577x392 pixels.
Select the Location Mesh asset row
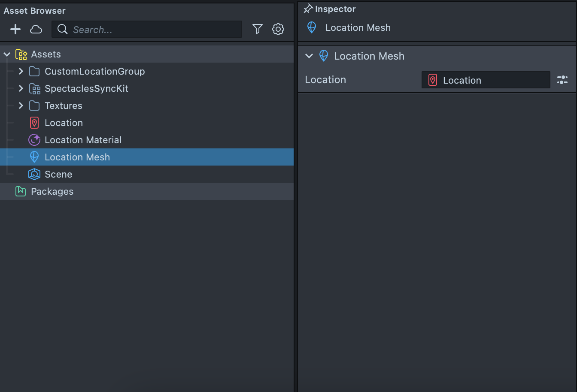77,157
